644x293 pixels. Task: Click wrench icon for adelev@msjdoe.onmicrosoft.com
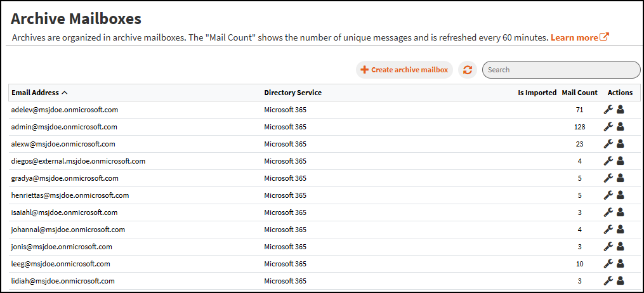coord(608,110)
